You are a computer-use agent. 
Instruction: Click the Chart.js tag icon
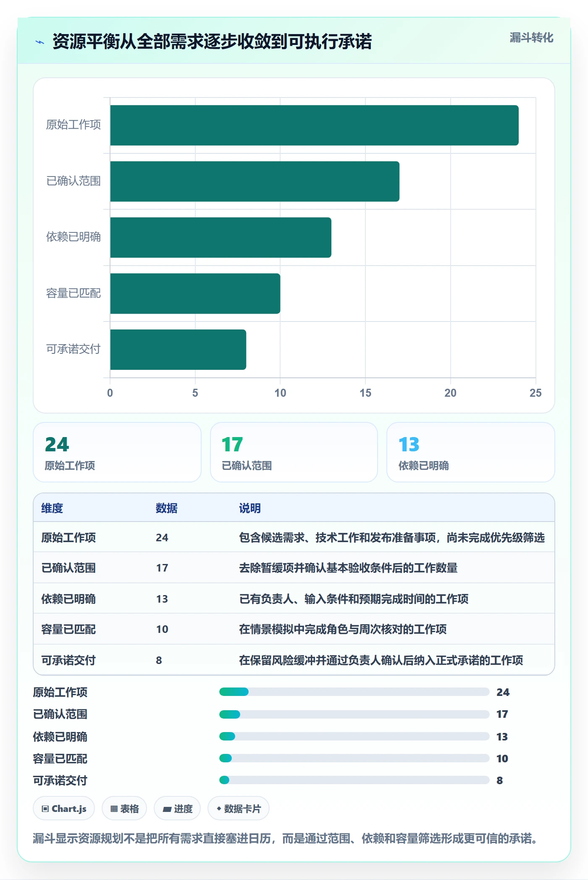click(45, 809)
